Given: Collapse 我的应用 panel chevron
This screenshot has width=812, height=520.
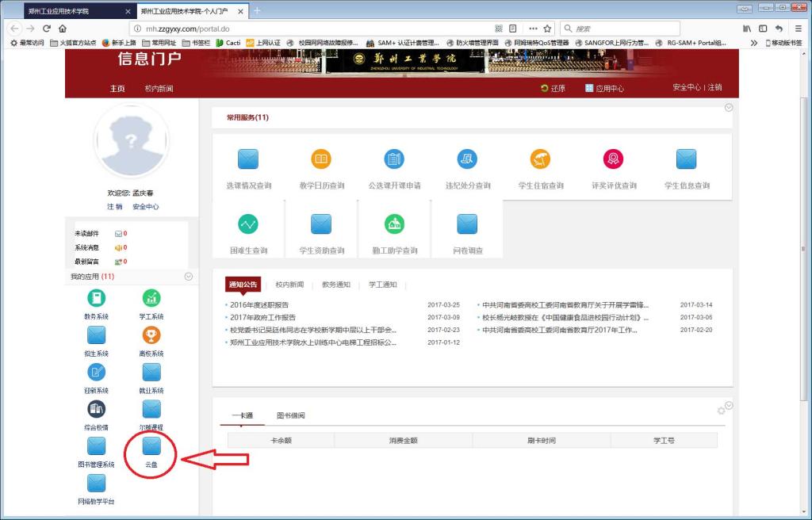Looking at the screenshot, I should (x=189, y=277).
